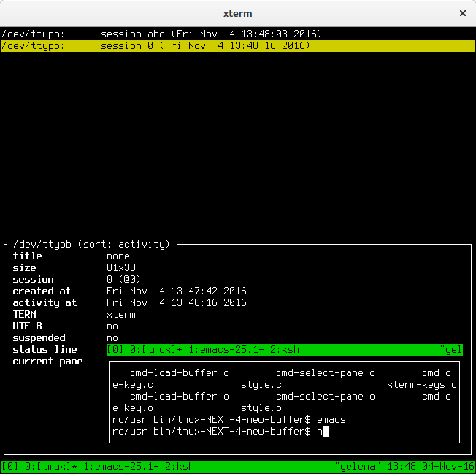Image resolution: width=476 pixels, height=474 pixels.
Task: Click 'style.o' in pane preview
Action: 261,408
